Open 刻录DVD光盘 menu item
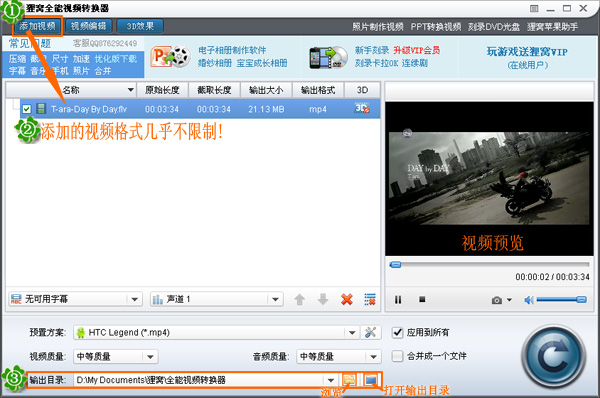600x398 pixels. tap(494, 27)
